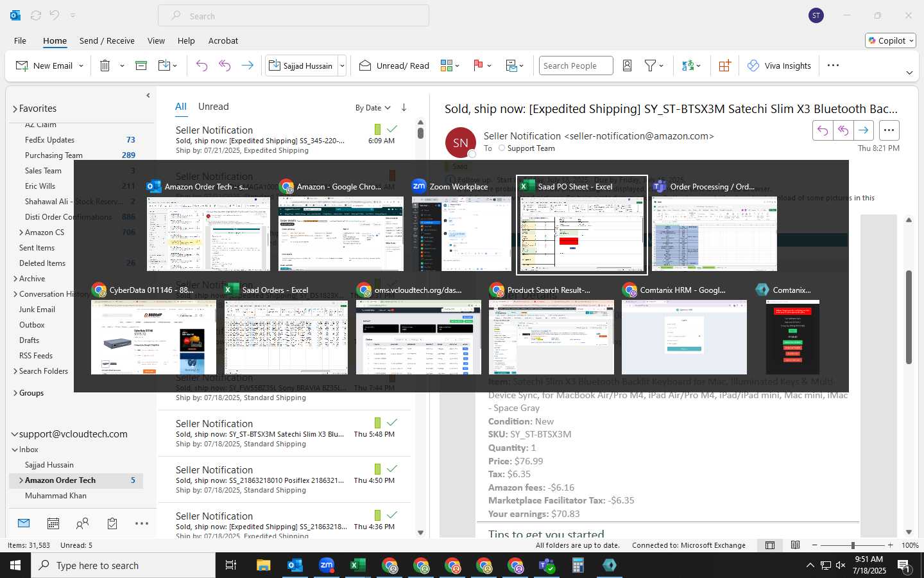Toggle sort order arrow in message list

[x=404, y=108]
